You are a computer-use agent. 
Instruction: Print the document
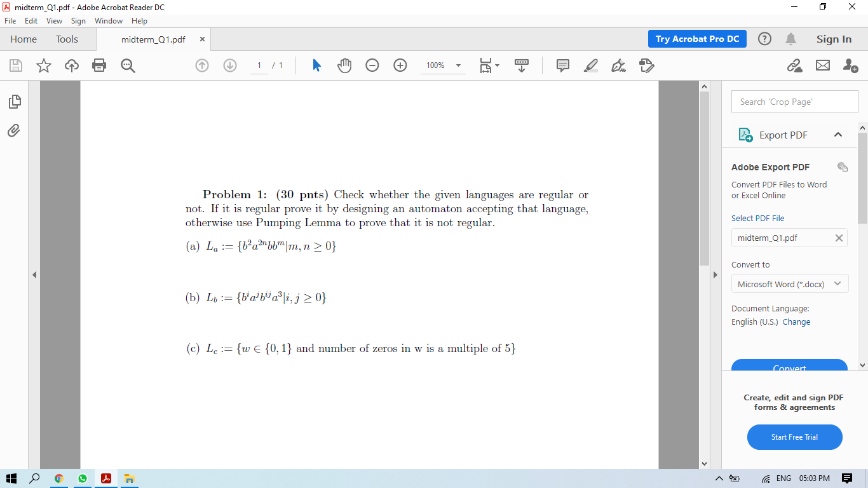99,65
